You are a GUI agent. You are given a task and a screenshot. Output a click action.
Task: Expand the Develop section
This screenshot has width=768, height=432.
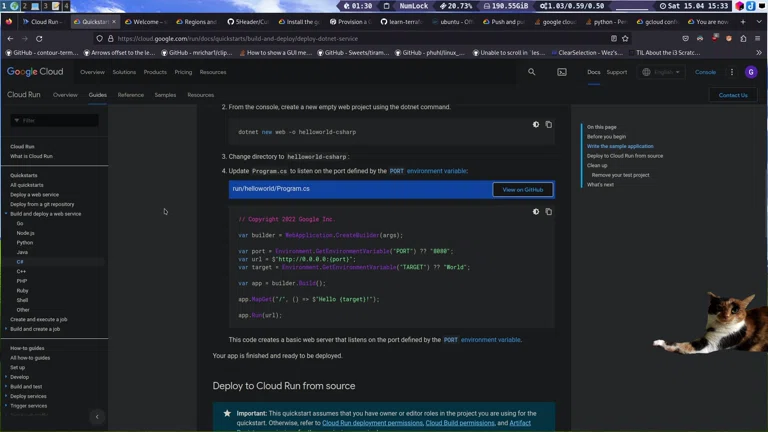(x=6, y=377)
